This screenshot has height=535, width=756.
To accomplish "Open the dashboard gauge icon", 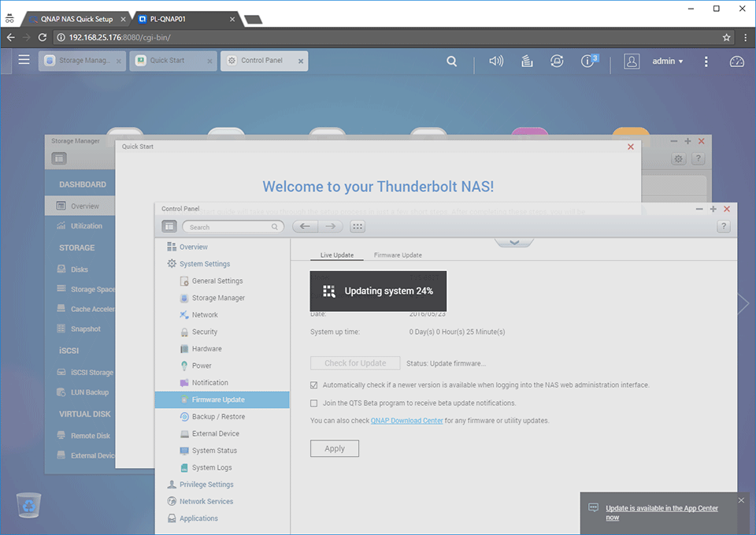I will (x=737, y=61).
